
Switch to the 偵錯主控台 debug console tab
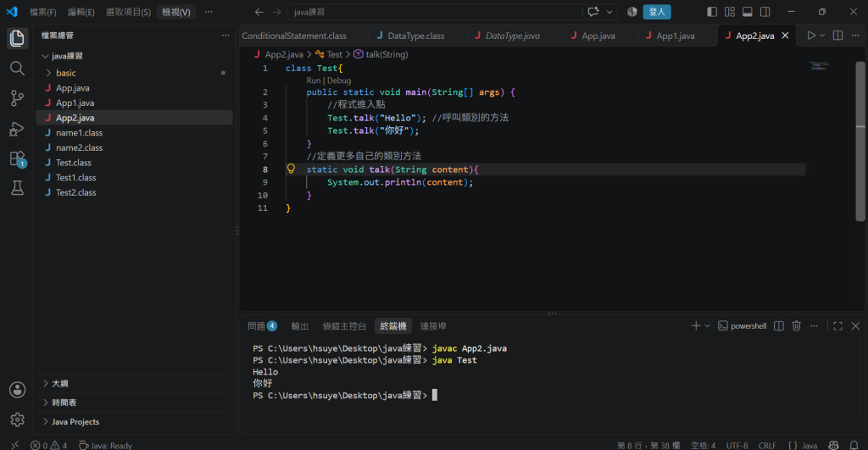(x=344, y=326)
